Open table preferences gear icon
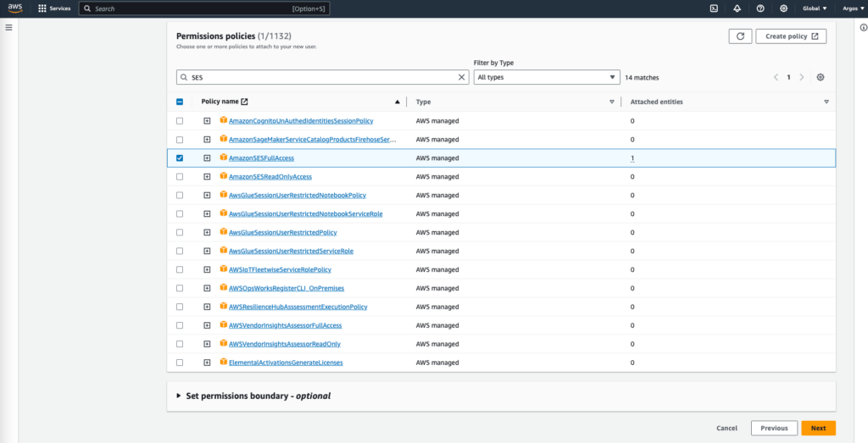868x443 pixels. coord(821,77)
